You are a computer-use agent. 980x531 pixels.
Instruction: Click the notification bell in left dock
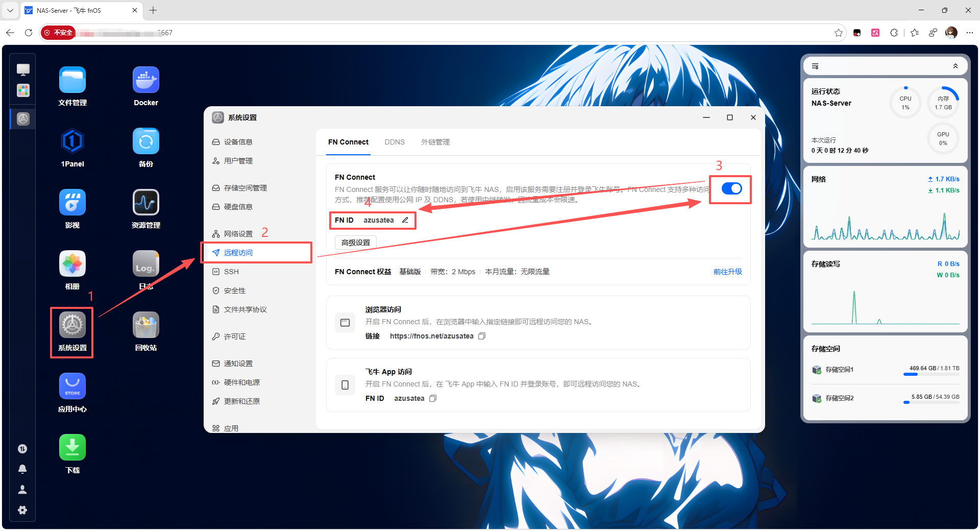point(22,469)
